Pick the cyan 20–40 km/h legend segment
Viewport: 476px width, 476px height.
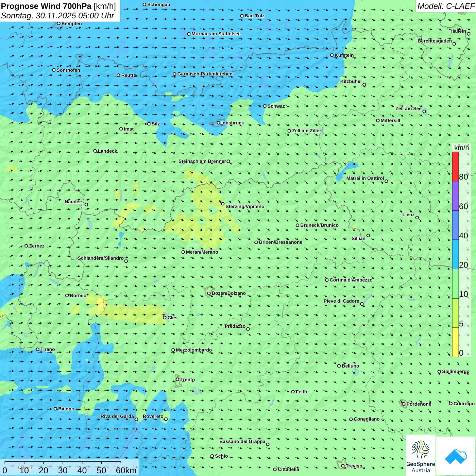[x=455, y=254]
